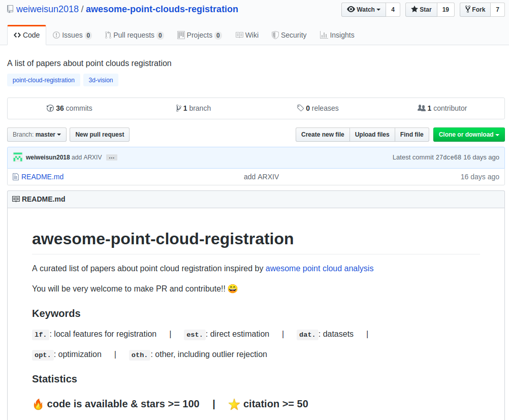Click the New pull request button

tap(100, 135)
